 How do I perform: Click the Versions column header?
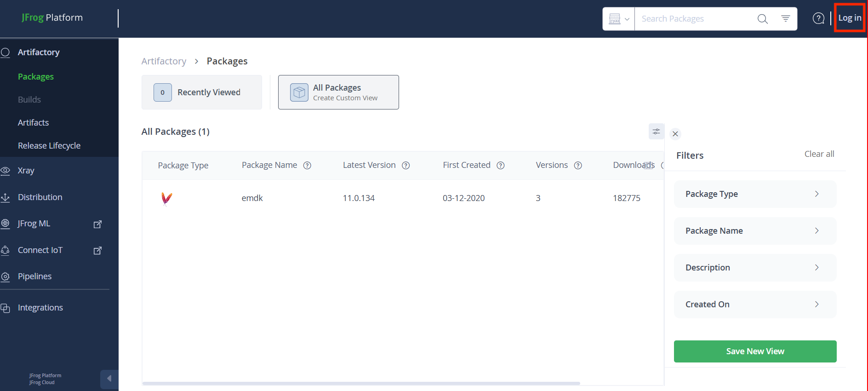552,165
